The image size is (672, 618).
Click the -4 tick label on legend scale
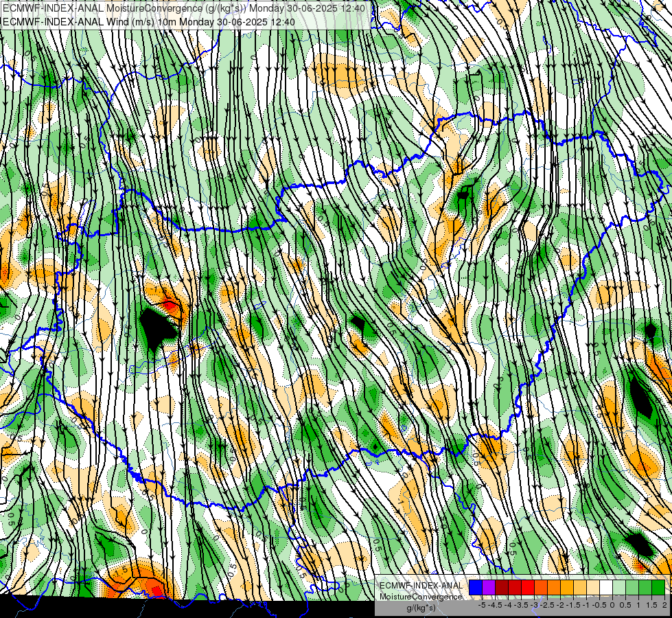pos(509,605)
